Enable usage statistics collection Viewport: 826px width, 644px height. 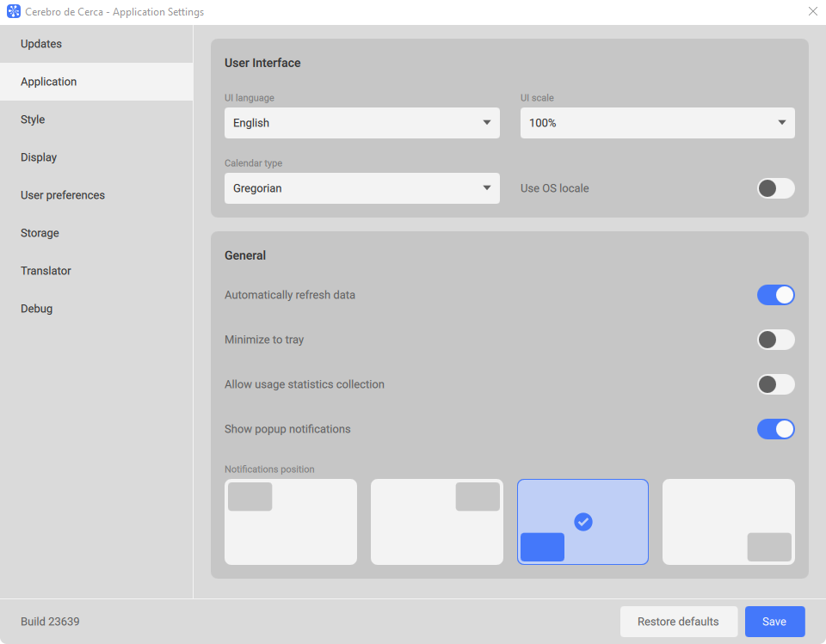point(775,384)
